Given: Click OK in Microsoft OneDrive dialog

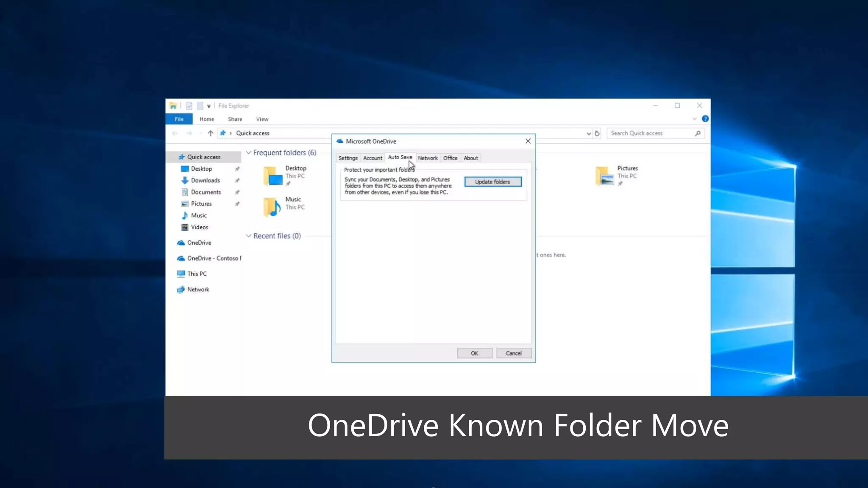Looking at the screenshot, I should click(475, 353).
